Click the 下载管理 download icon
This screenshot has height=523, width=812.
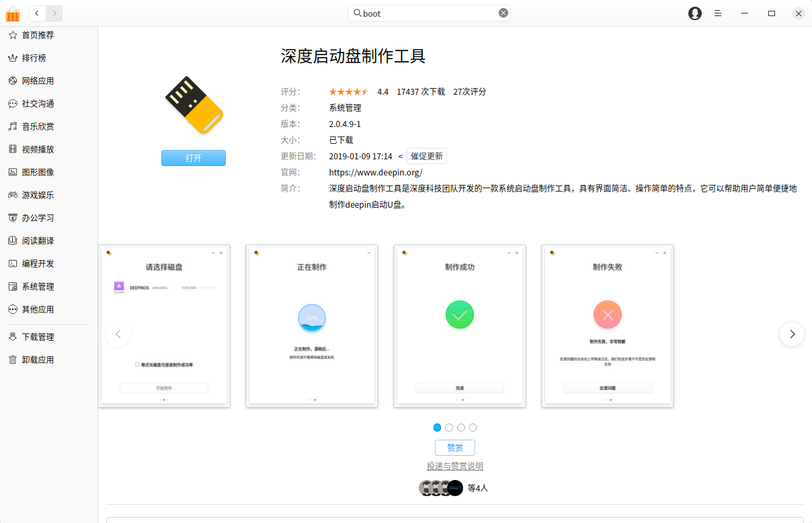[13, 337]
